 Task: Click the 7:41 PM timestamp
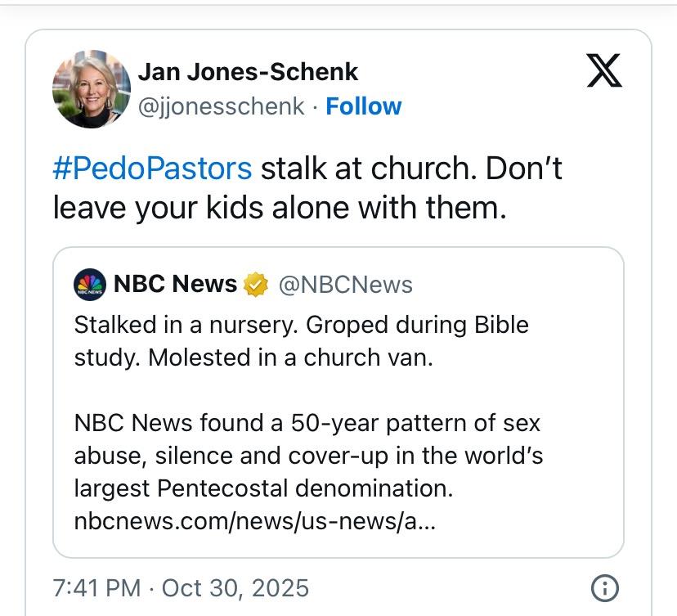94,587
